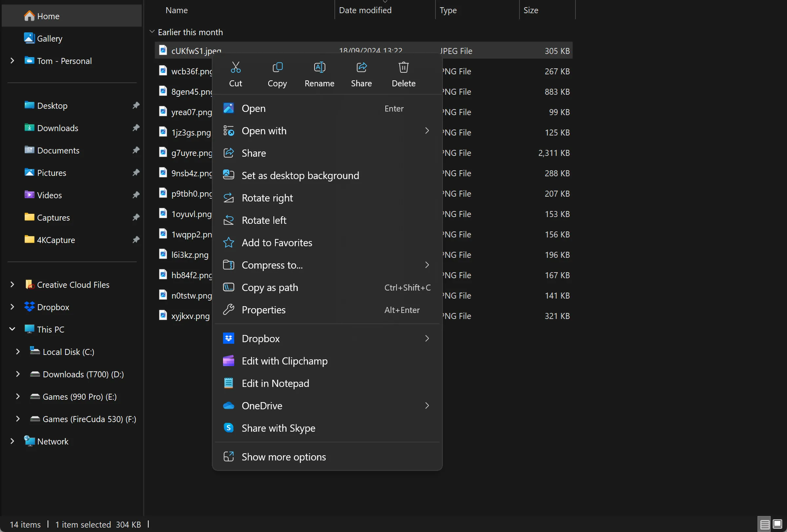The width and height of the screenshot is (787, 532).
Task: Toggle Gallery view in sidebar
Action: (50, 38)
